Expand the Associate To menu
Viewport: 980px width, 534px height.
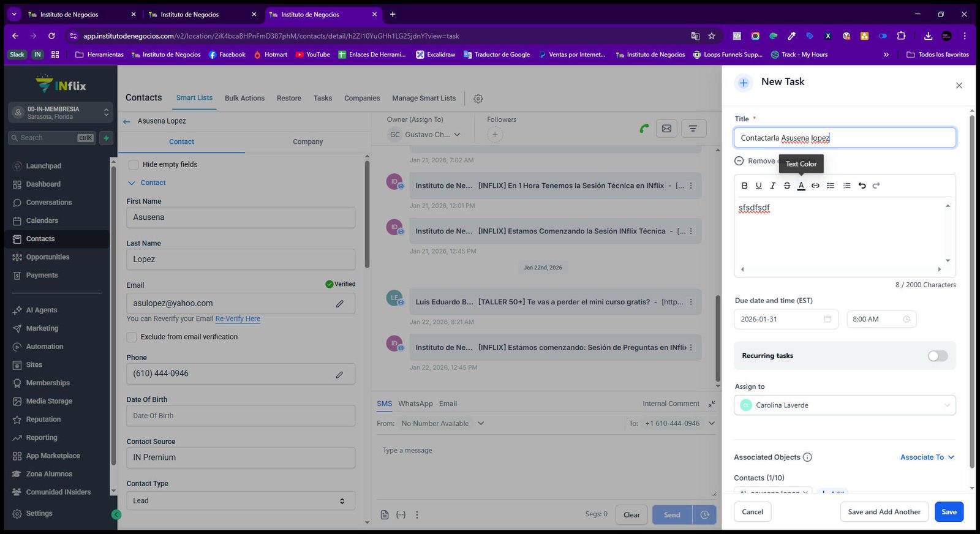927,457
